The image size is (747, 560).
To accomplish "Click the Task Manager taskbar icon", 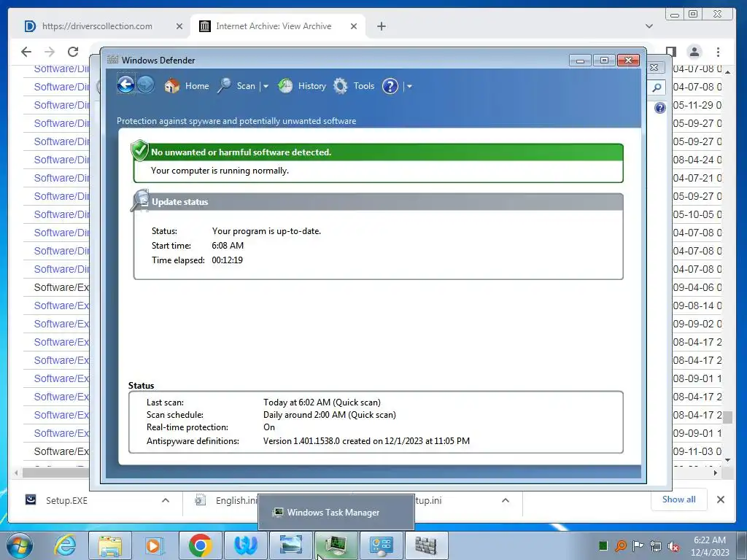I will coord(336,545).
